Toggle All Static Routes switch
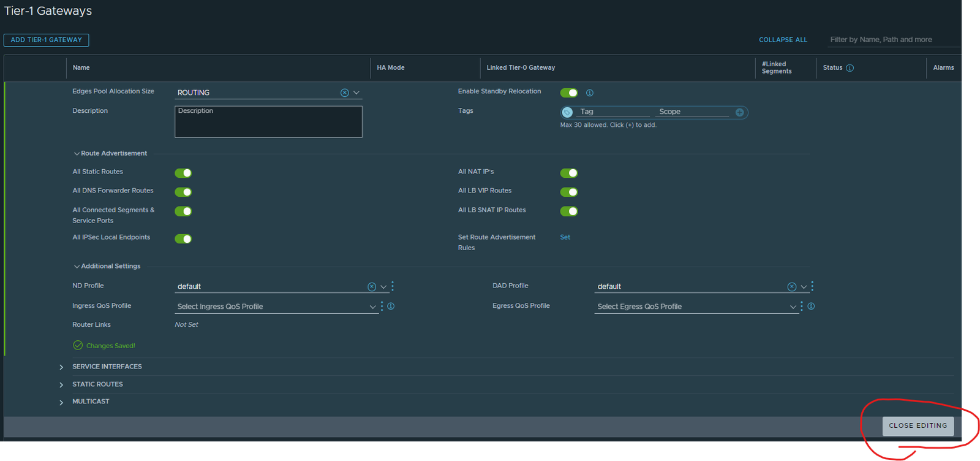The height and width of the screenshot is (461, 980). click(183, 173)
